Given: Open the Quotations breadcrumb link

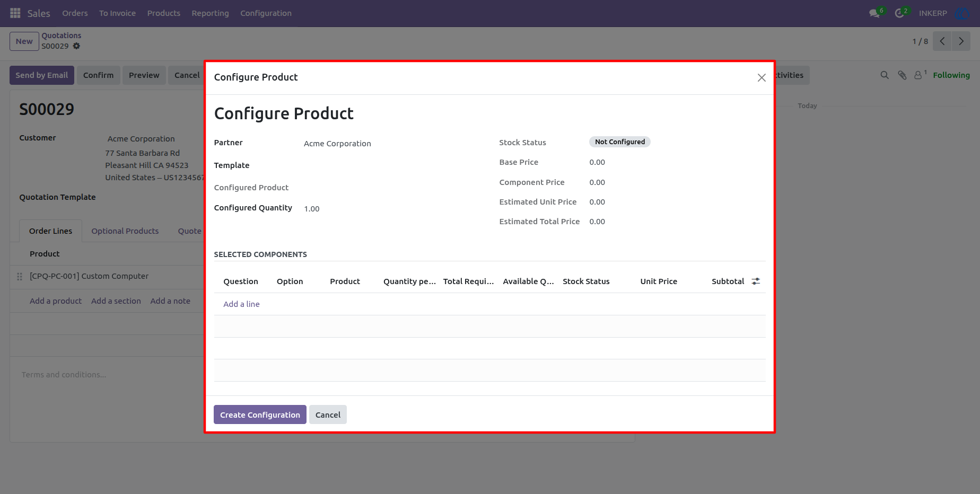Looking at the screenshot, I should tap(62, 36).
